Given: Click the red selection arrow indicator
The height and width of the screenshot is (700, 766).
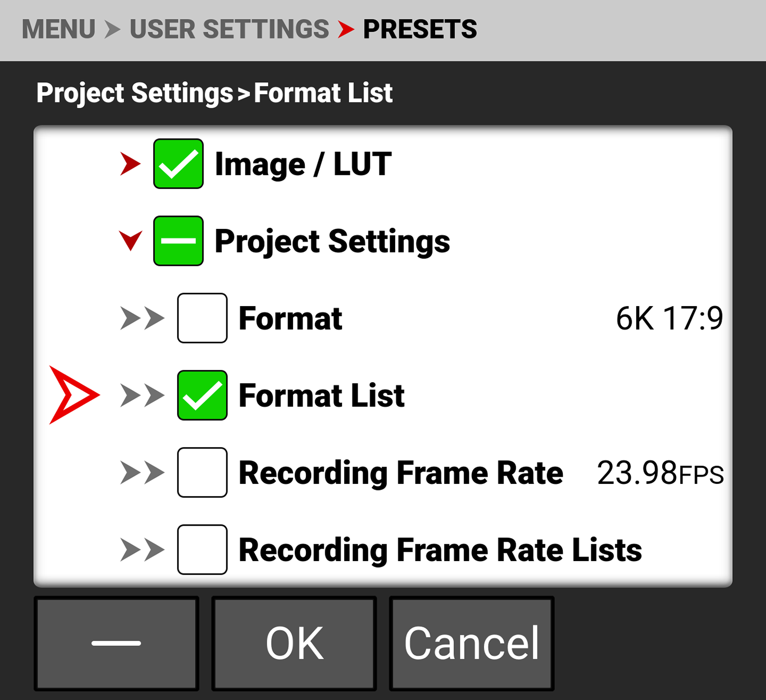Looking at the screenshot, I should tap(71, 393).
